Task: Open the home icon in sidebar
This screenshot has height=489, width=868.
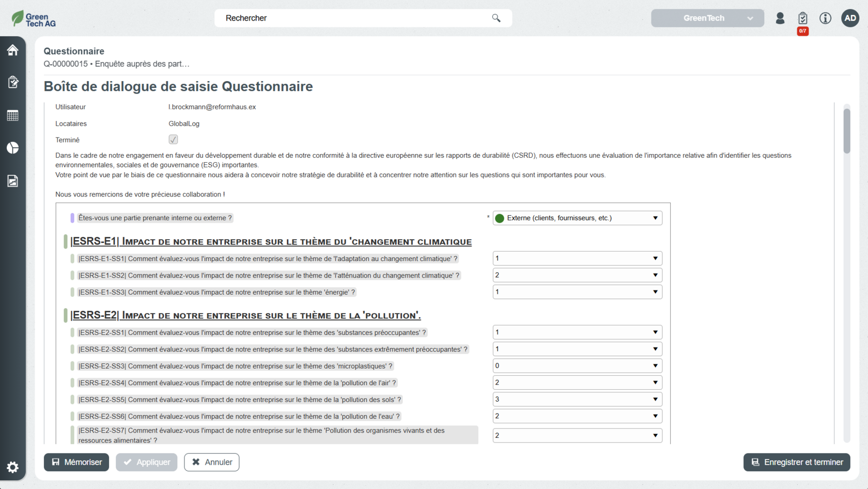Action: tap(13, 50)
